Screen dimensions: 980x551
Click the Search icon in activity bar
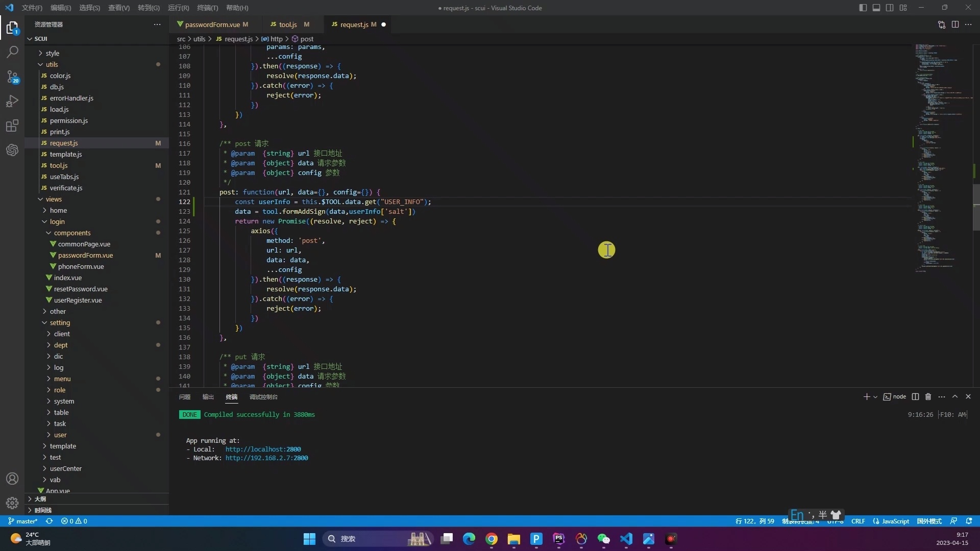tap(12, 52)
